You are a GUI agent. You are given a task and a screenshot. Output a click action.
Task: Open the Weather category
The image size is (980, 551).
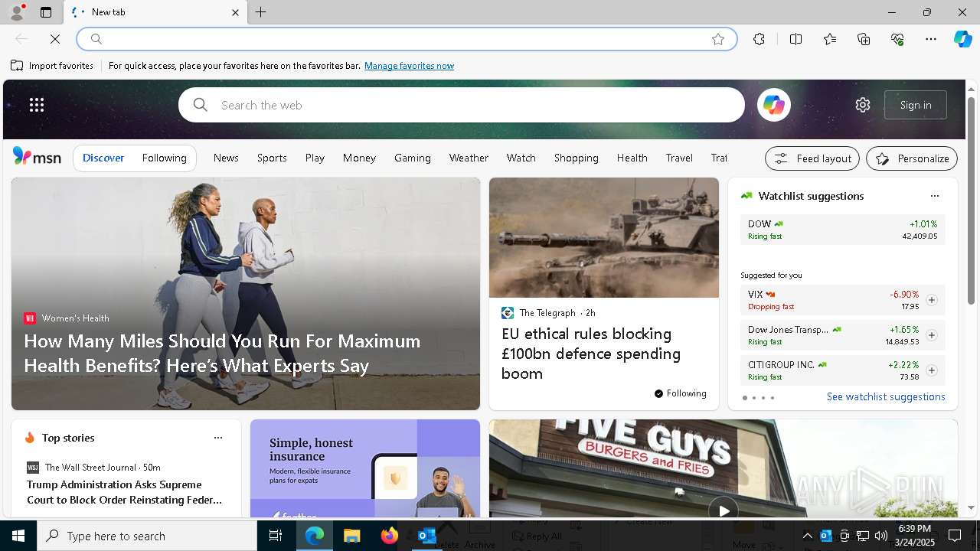[469, 158]
